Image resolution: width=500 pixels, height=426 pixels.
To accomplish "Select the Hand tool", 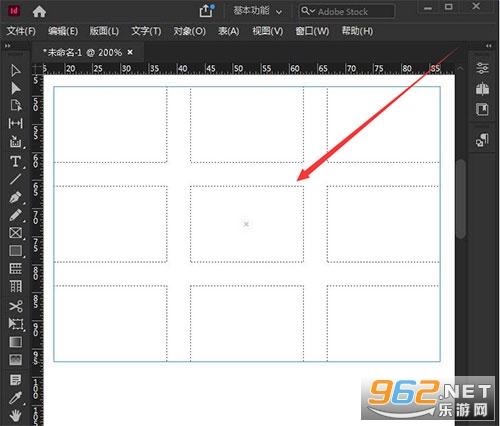I will (15, 416).
